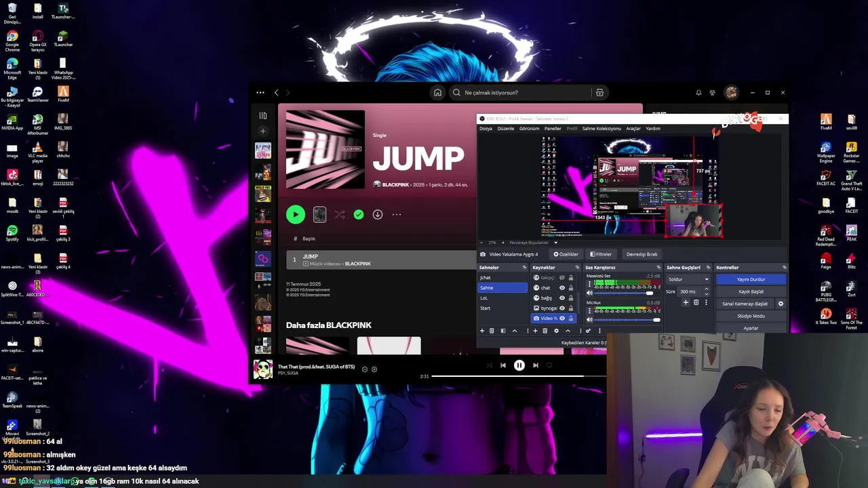Open the Soldur transition dropdown

tap(688, 279)
